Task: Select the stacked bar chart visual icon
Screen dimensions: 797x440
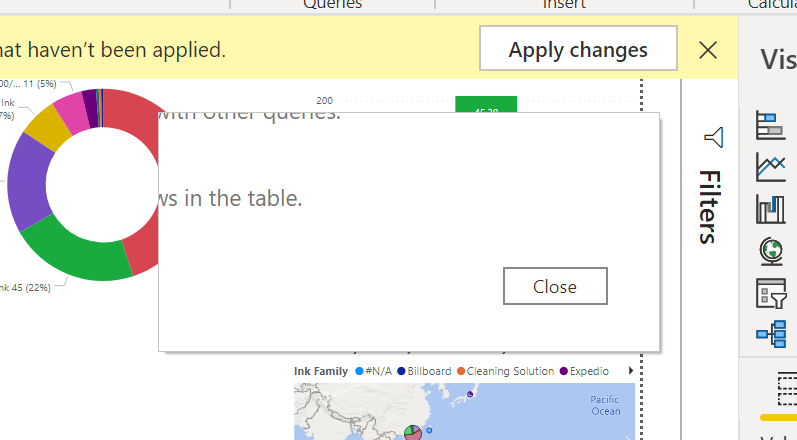Action: click(771, 125)
